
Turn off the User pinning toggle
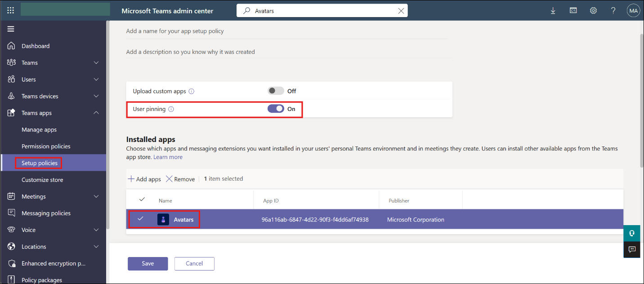[276, 109]
